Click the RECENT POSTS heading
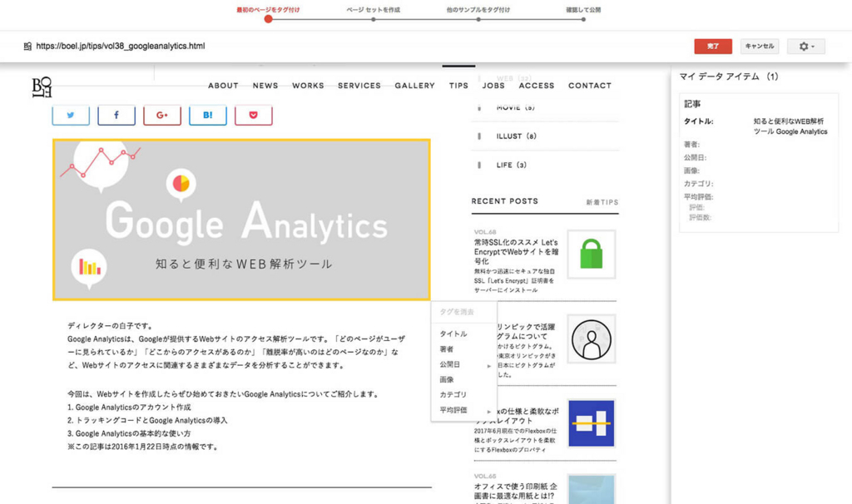This screenshot has height=504, width=852. tap(505, 201)
